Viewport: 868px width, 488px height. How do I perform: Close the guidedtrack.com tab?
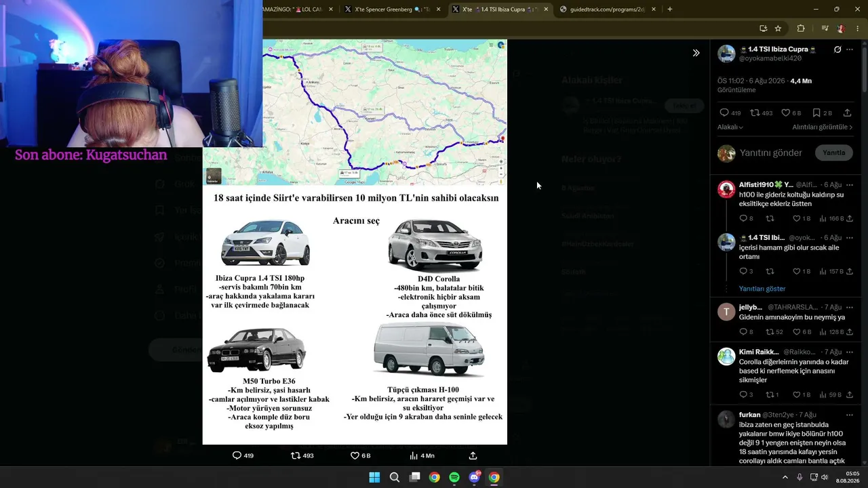[x=653, y=9]
